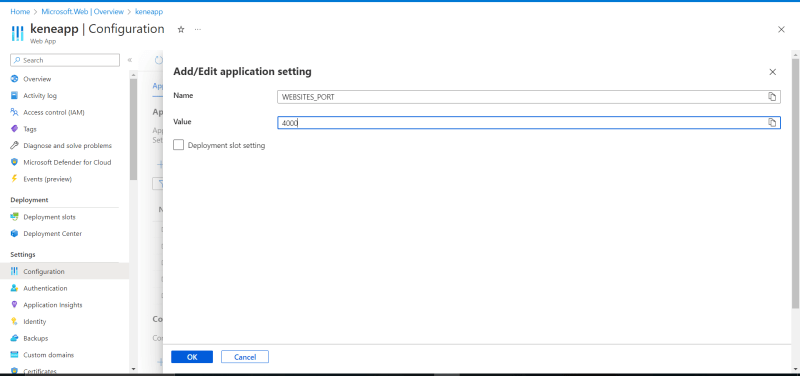Close the keneapp Configuration blade
Image resolution: width=800 pixels, height=376 pixels.
coord(781,30)
